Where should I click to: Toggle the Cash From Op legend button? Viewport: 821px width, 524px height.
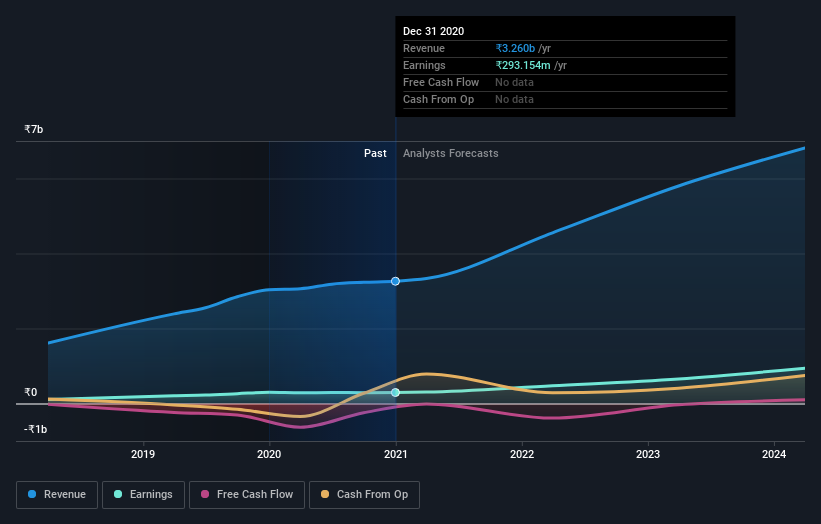pyautogui.click(x=364, y=495)
